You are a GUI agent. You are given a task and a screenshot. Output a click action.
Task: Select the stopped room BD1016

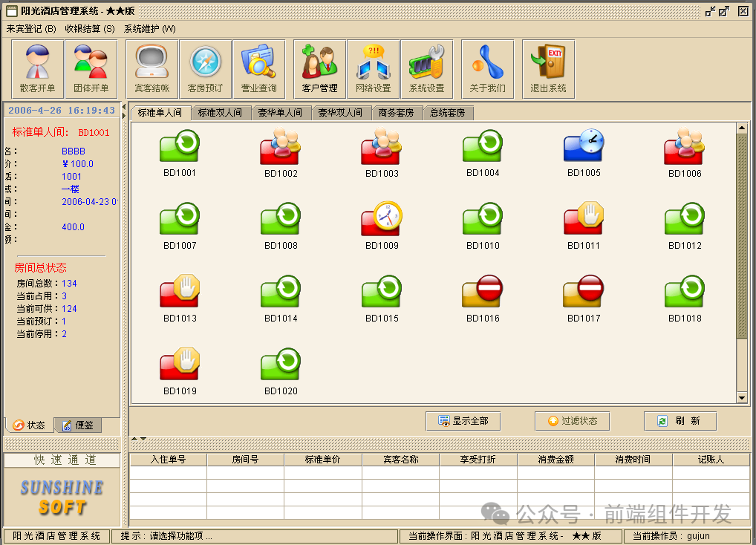coord(482,292)
